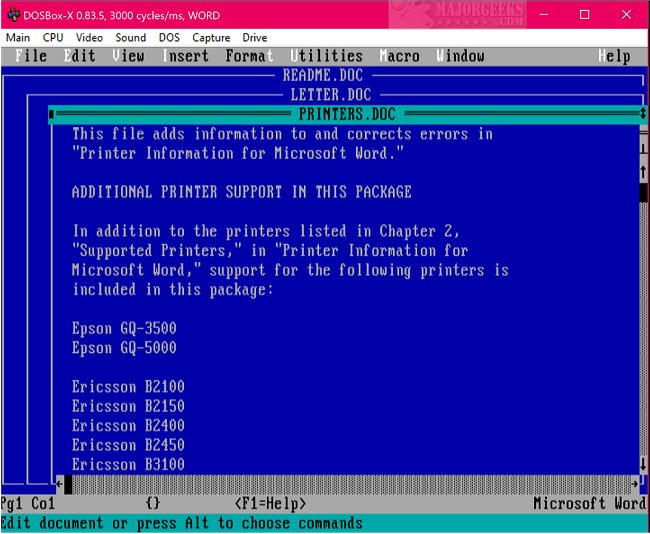The height and width of the screenshot is (534, 650).
Task: Click the line starting 'Microsoft Word," support'
Action: pos(290,270)
